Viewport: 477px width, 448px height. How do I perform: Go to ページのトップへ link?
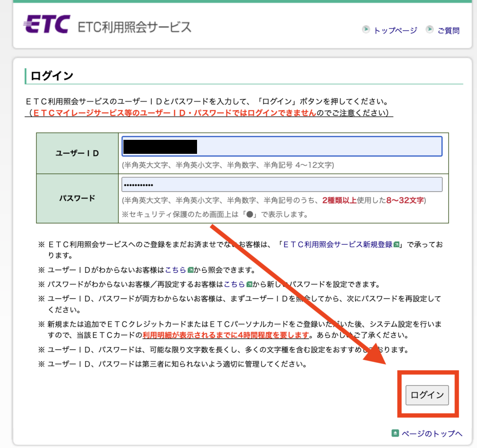point(432,434)
